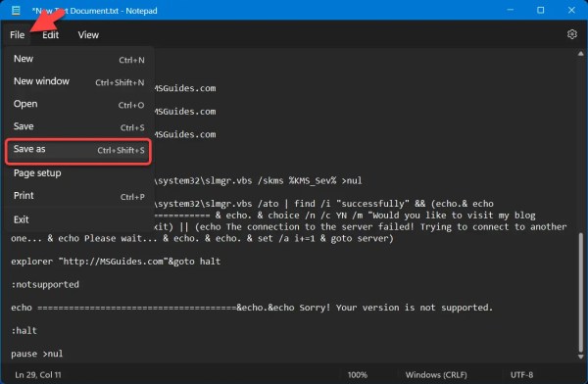Select New window menu entry
The width and height of the screenshot is (588, 384).
pyautogui.click(x=78, y=81)
